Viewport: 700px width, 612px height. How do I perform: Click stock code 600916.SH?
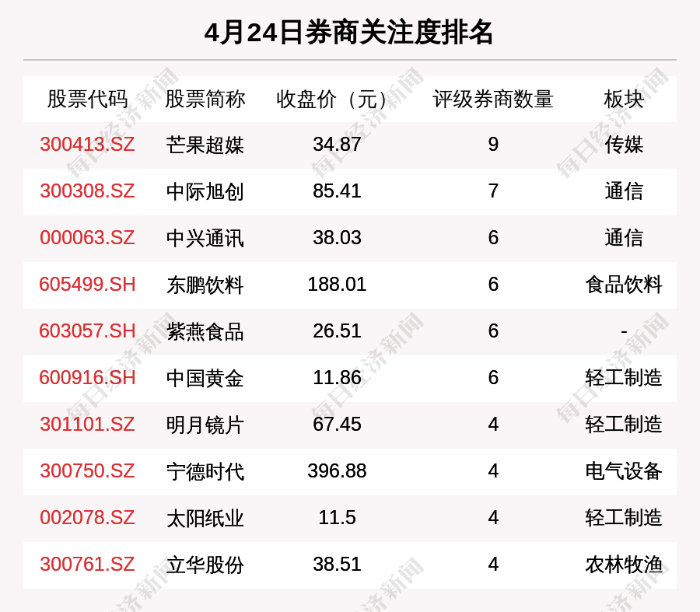pyautogui.click(x=87, y=378)
